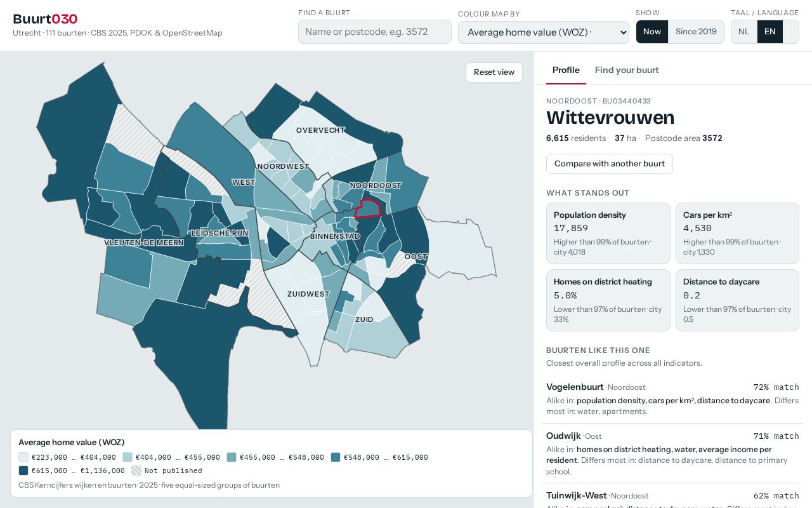Screen dimensions: 812x508
Task: Click the €223,000 … €404,000 legend swatch
Action: pos(23,457)
